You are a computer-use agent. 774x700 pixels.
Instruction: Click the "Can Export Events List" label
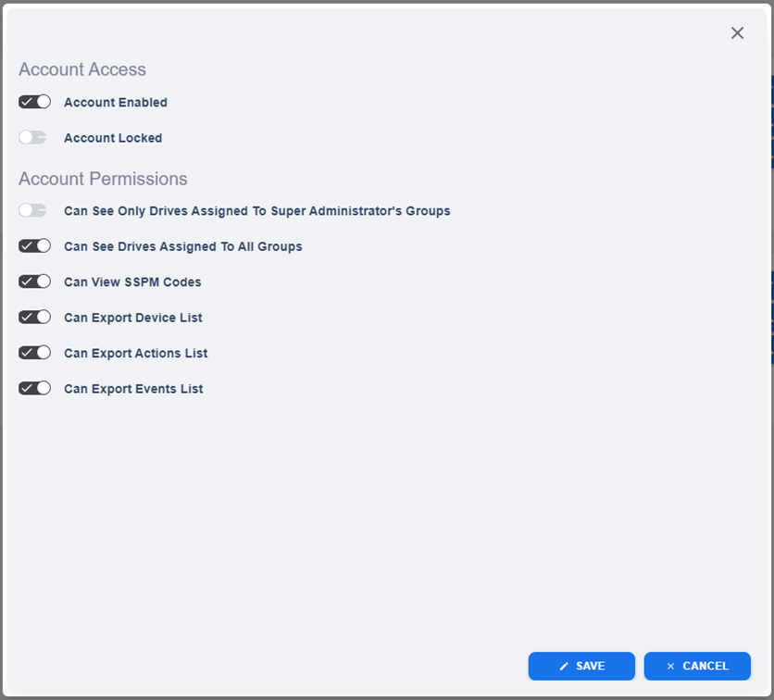pos(133,389)
